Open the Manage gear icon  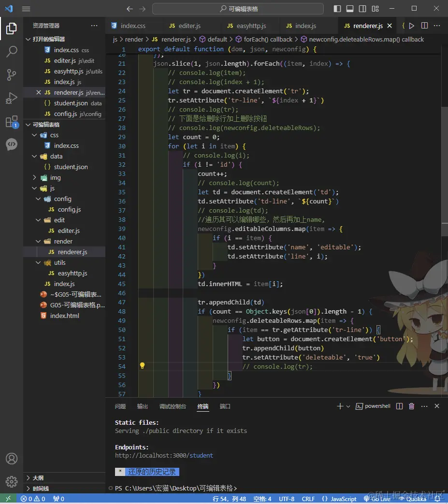pyautogui.click(x=12, y=481)
